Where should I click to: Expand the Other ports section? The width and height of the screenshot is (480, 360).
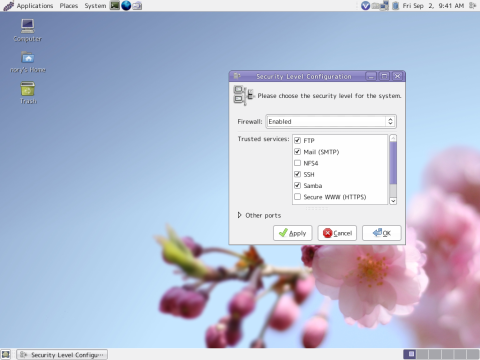tap(239, 215)
